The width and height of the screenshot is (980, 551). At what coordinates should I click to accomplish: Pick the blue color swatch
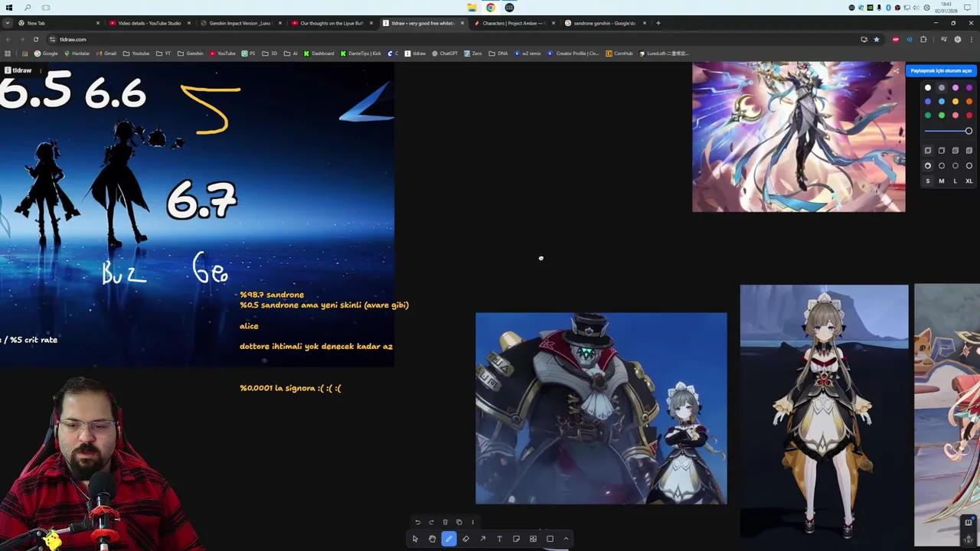click(928, 101)
